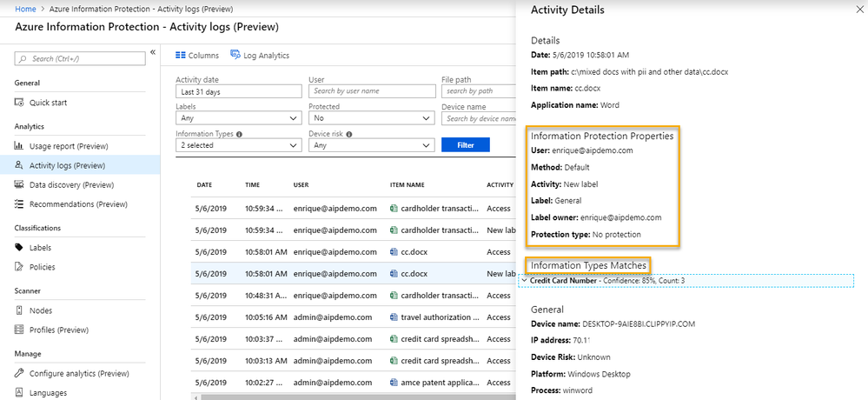Image resolution: width=868 pixels, height=400 pixels.
Task: Open the Protected dropdown
Action: (371, 118)
